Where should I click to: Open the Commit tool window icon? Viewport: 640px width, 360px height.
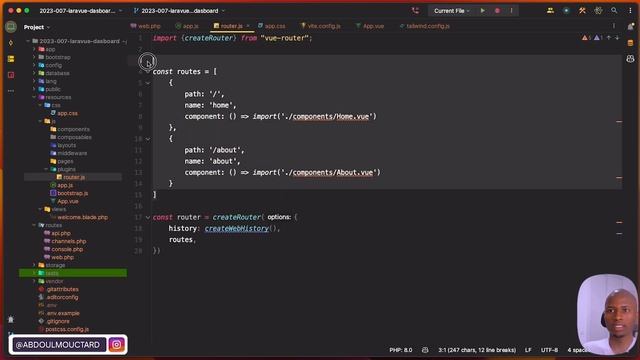(11, 43)
